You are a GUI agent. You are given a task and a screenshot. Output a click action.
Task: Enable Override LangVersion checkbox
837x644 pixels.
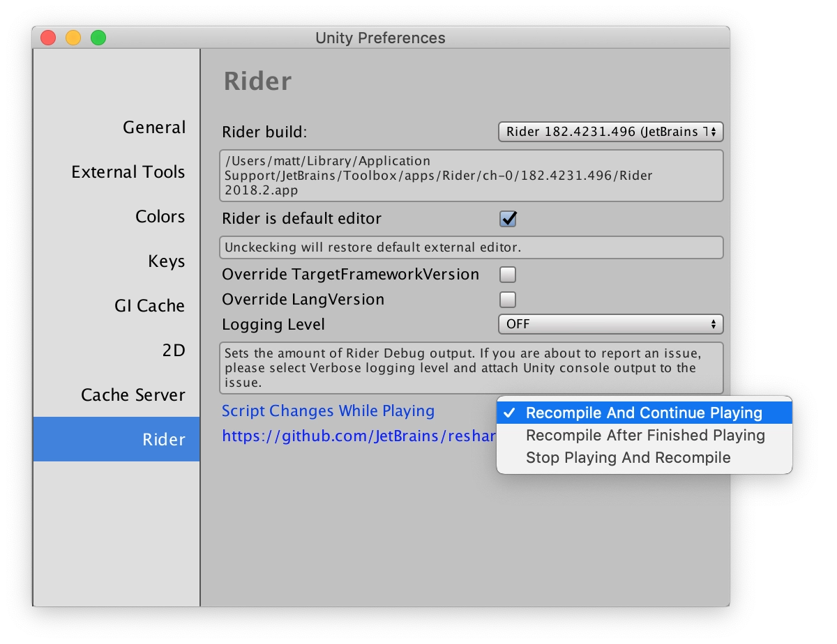(508, 300)
